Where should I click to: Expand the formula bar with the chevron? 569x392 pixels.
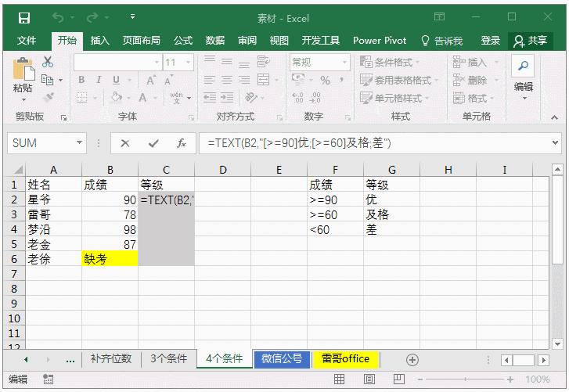coord(555,143)
